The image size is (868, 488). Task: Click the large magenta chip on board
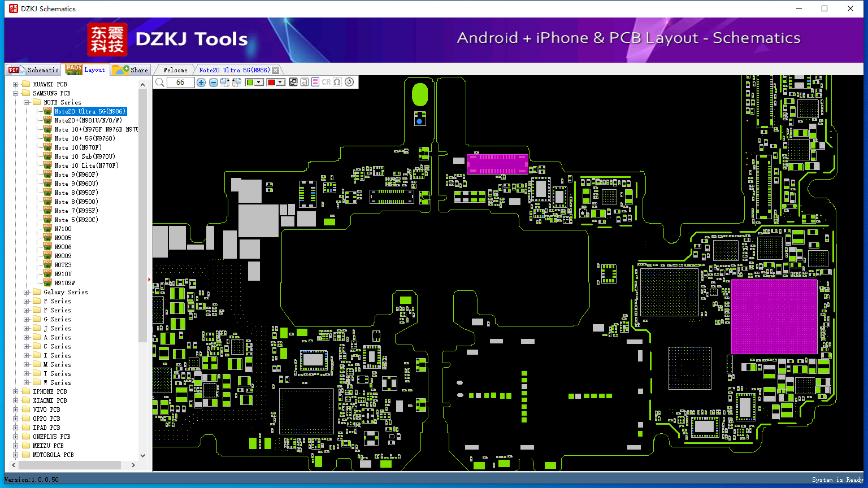click(x=774, y=317)
